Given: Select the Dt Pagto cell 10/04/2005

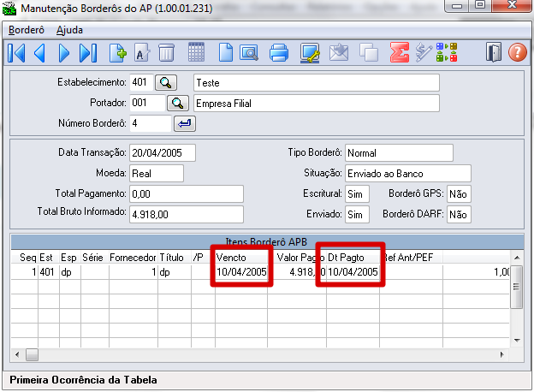Looking at the screenshot, I should 353,272.
